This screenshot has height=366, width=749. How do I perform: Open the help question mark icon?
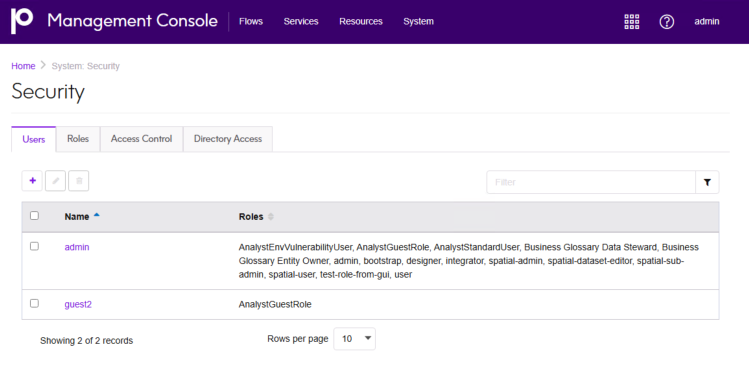(x=666, y=22)
